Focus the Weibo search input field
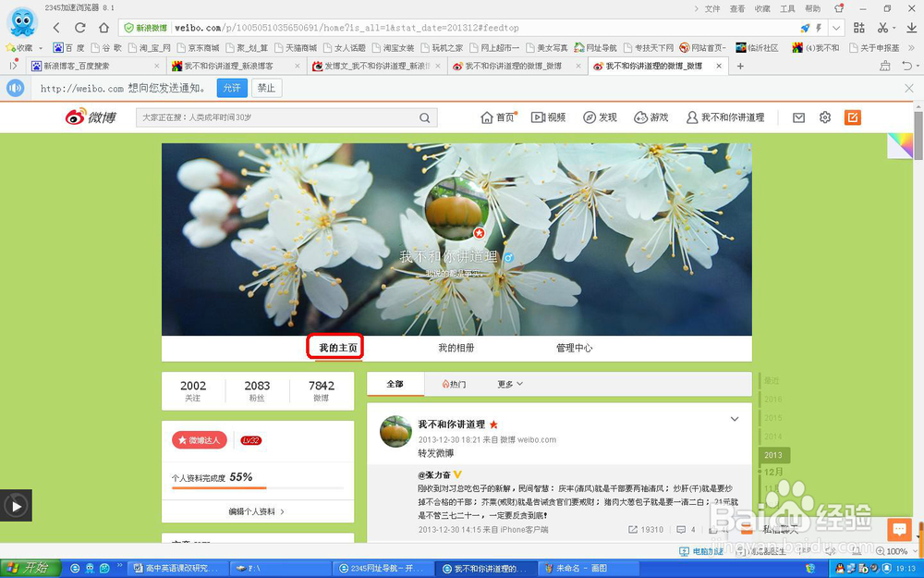Viewport: 924px width, 578px height. (277, 117)
